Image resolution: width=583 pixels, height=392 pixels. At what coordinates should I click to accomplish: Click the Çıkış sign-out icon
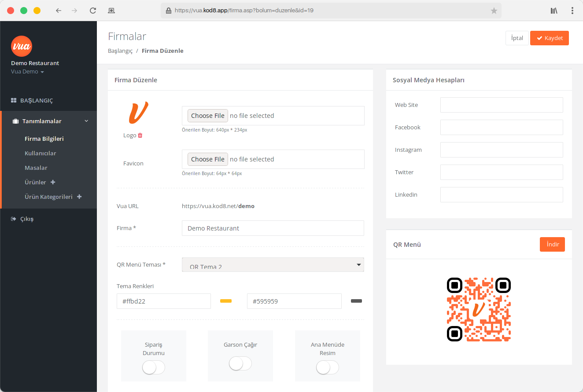tap(14, 219)
